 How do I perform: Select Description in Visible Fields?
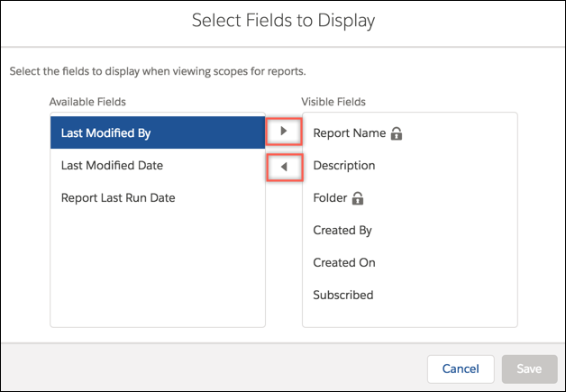(x=410, y=166)
